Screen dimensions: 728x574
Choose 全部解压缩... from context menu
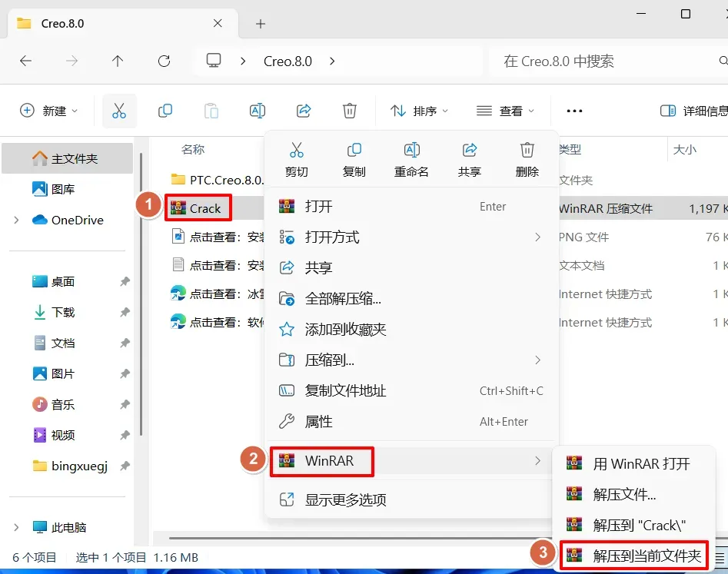point(411,298)
